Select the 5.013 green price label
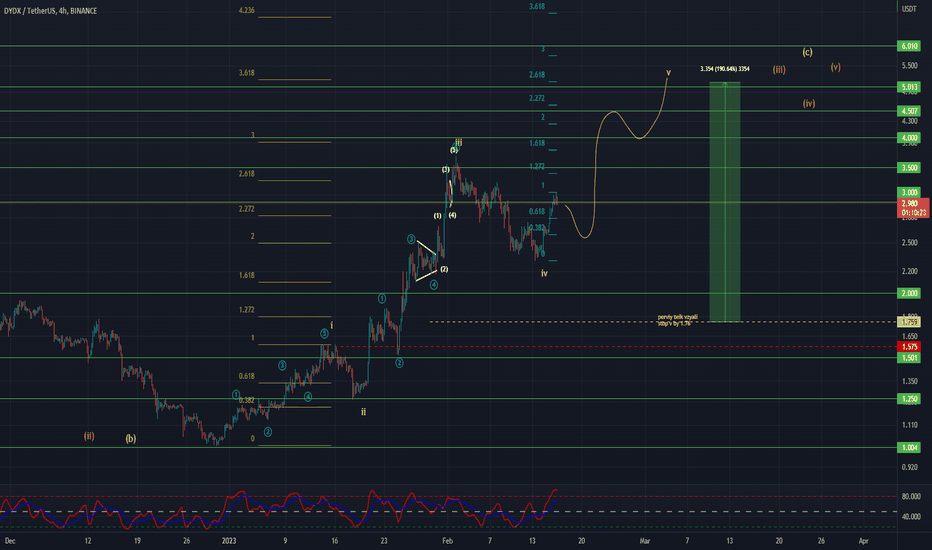 tap(909, 87)
